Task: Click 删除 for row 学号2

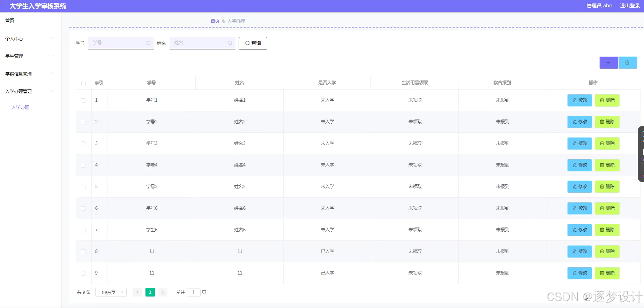Action: (x=607, y=122)
